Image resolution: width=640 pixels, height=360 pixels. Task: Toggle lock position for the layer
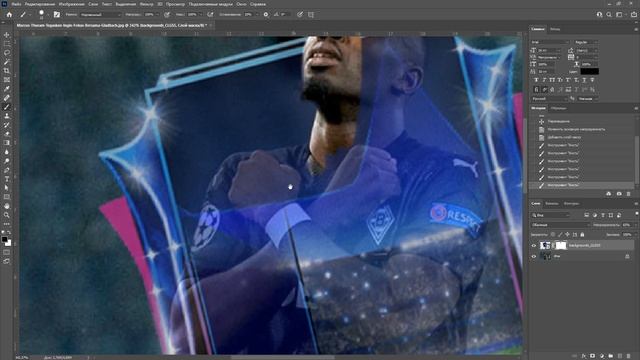567,235
